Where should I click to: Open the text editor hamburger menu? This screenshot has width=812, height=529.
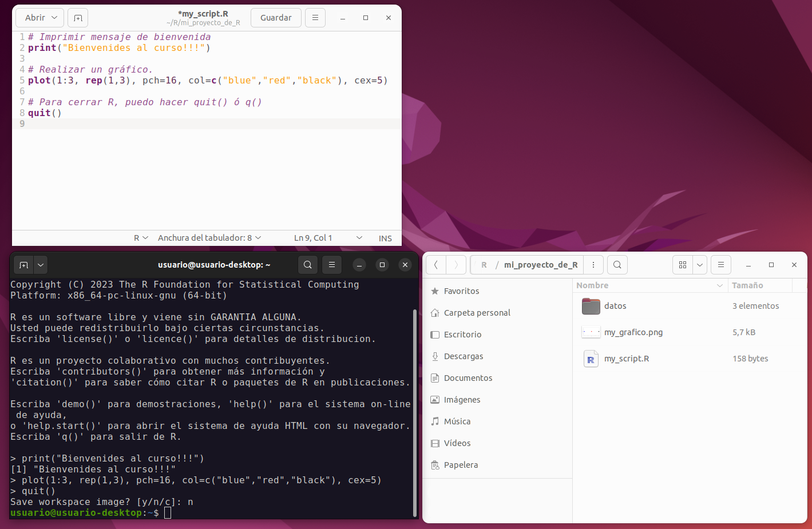click(x=315, y=18)
